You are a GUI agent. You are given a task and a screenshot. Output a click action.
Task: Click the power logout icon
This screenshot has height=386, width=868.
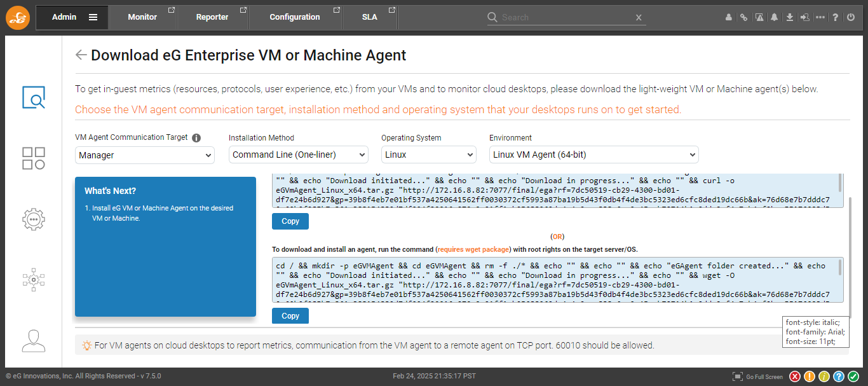(851, 18)
